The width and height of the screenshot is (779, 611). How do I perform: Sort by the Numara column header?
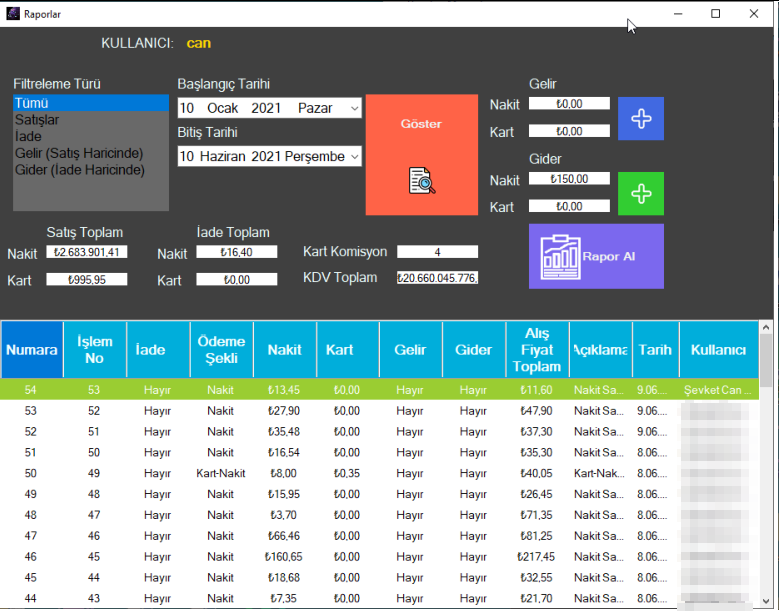pyautogui.click(x=32, y=350)
